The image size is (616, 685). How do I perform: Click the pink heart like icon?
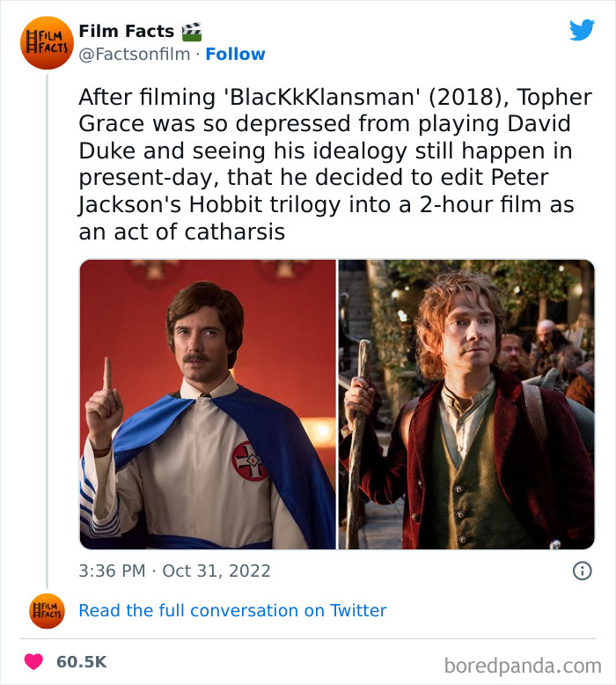tap(33, 661)
